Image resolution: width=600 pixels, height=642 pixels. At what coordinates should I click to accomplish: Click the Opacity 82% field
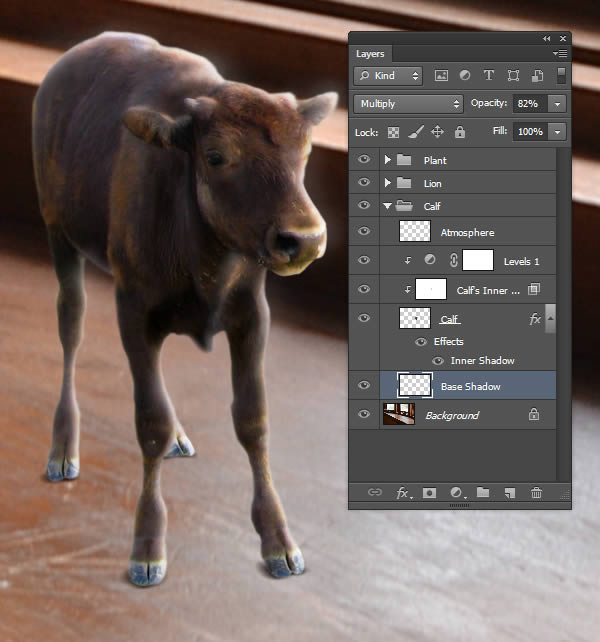pos(530,104)
